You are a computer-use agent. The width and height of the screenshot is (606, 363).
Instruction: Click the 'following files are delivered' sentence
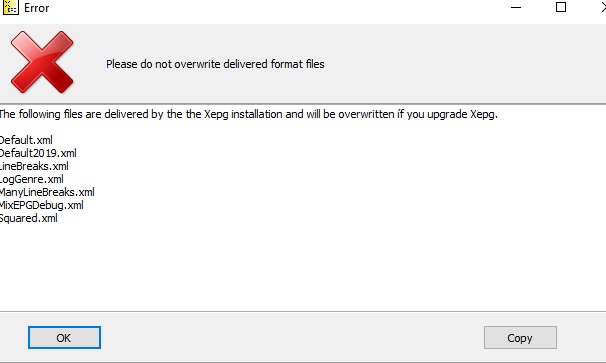pos(249,114)
